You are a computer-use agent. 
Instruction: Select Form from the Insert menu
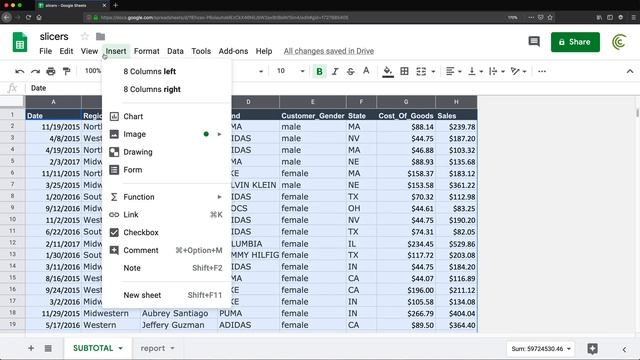click(167, 170)
